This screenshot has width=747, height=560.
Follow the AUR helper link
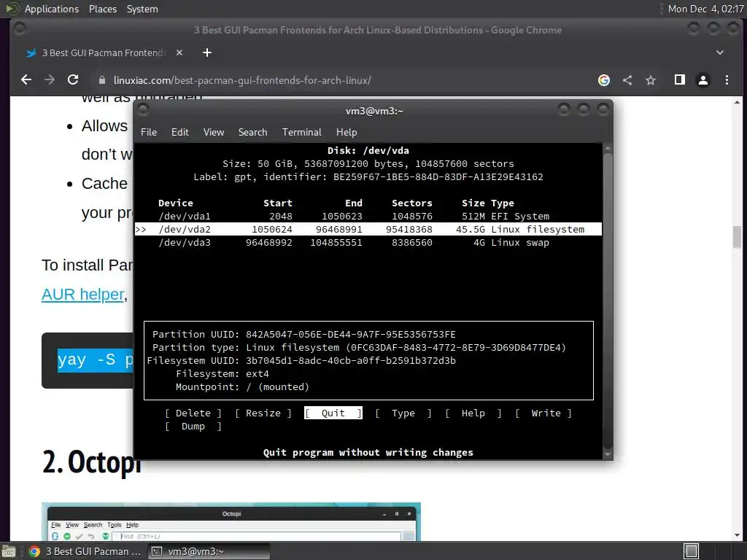pos(83,295)
